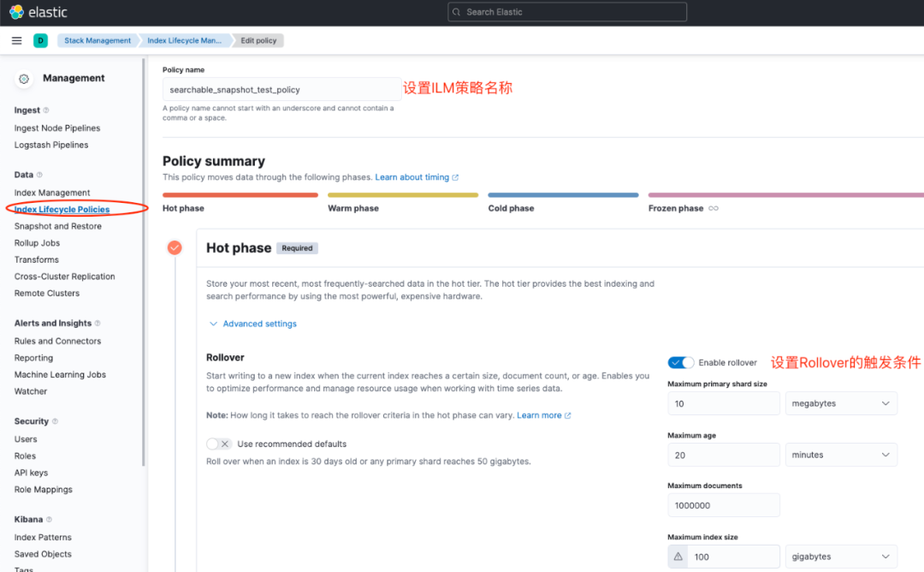
Task: Click the green D space avatar
Action: coord(40,40)
